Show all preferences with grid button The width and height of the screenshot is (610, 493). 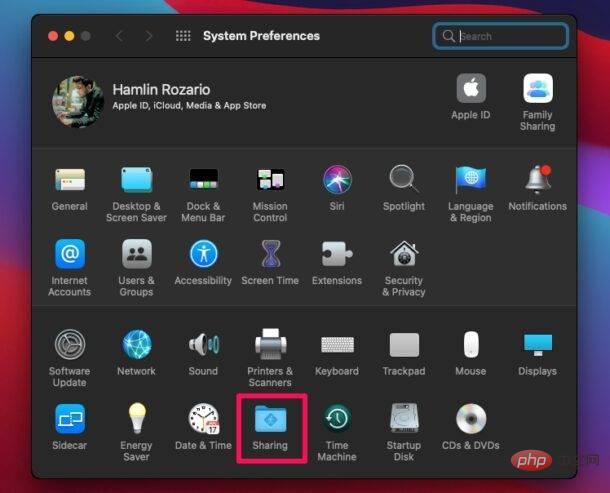pyautogui.click(x=183, y=36)
